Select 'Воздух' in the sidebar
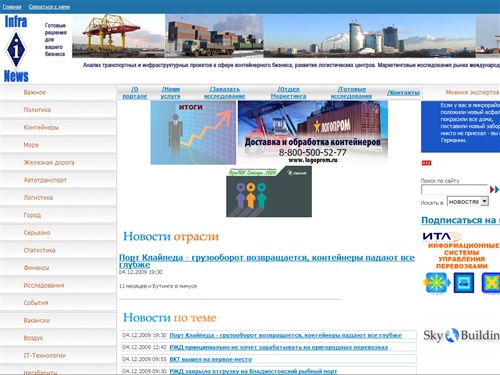 coord(58,338)
